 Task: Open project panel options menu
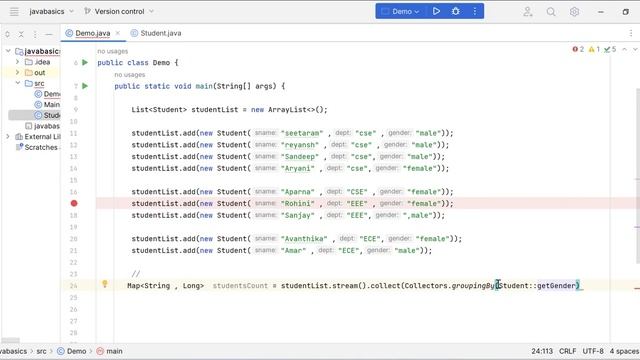pos(35,34)
